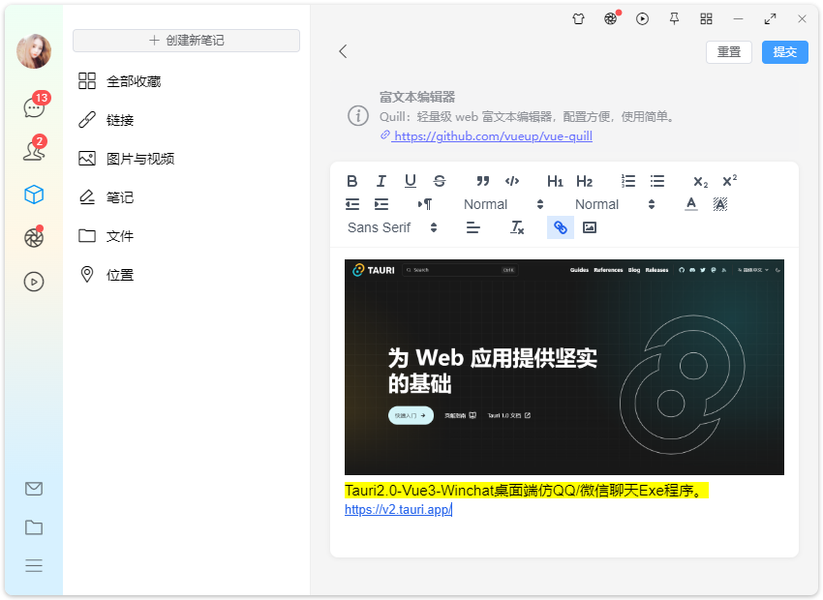This screenshot has height=600, width=823.
Task: Insert an ordered numbered list
Action: [628, 181]
